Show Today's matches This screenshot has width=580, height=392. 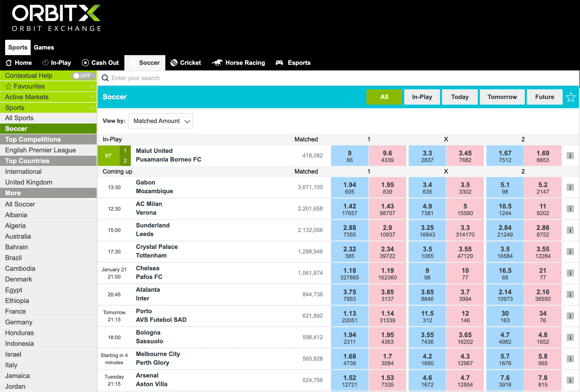(x=460, y=97)
